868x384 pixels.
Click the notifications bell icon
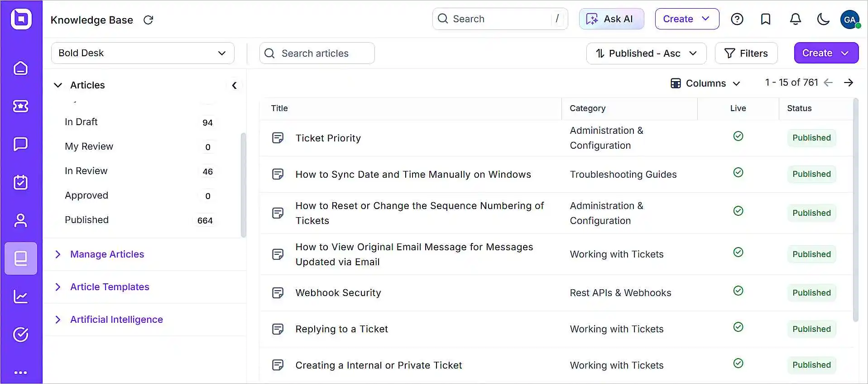[x=795, y=19]
